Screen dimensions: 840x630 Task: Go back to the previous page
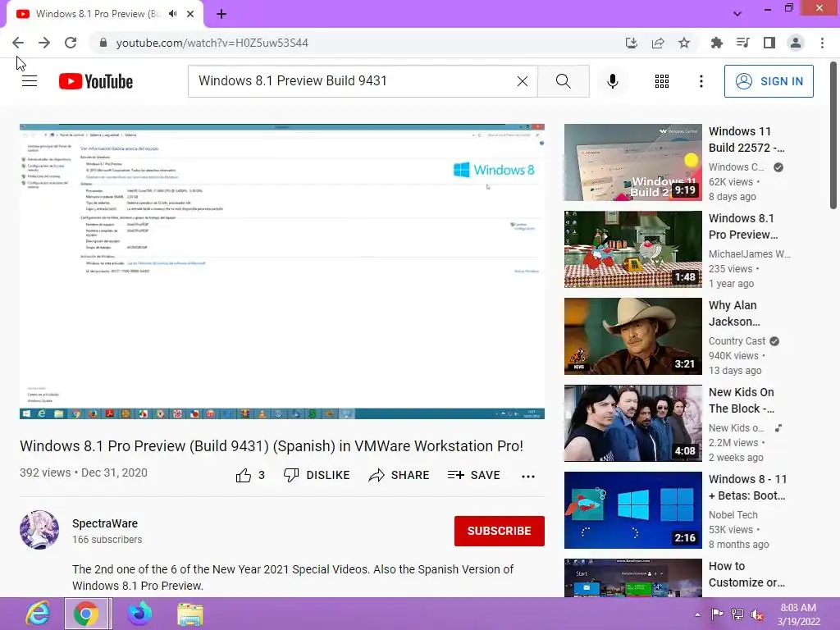pos(18,43)
